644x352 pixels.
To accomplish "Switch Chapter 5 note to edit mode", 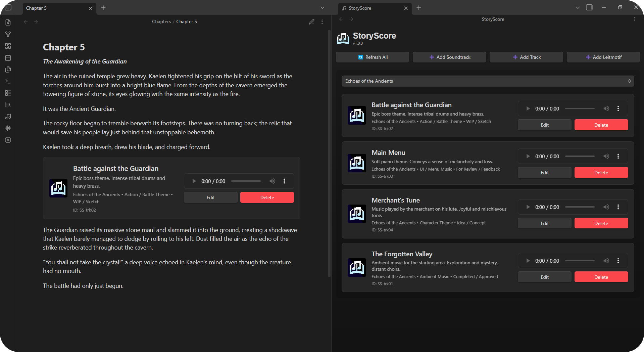I will coord(312,22).
